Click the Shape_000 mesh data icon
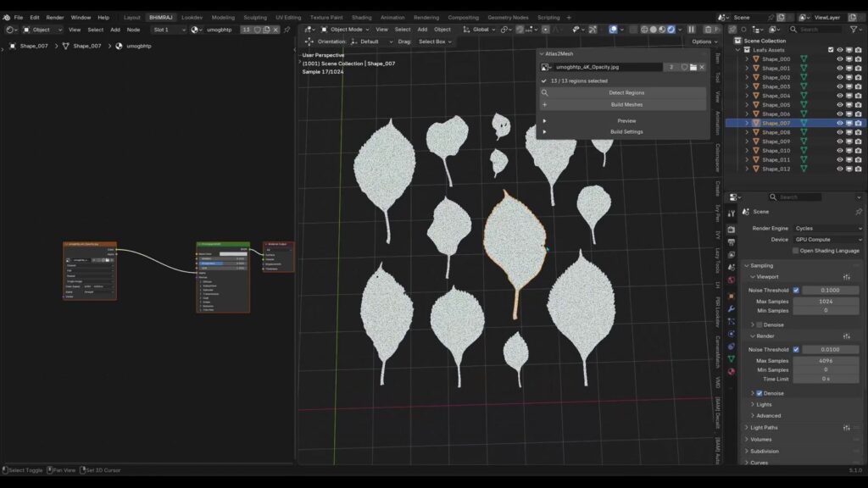Viewport: 868px width, 488px height. (804, 59)
